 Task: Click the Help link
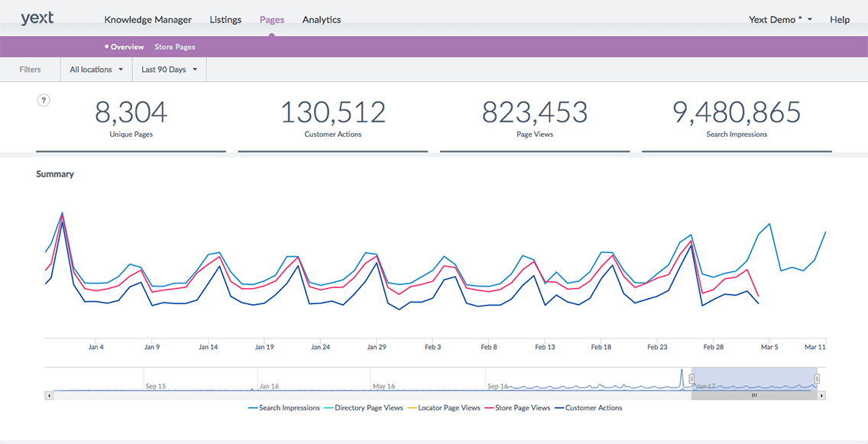click(x=839, y=19)
